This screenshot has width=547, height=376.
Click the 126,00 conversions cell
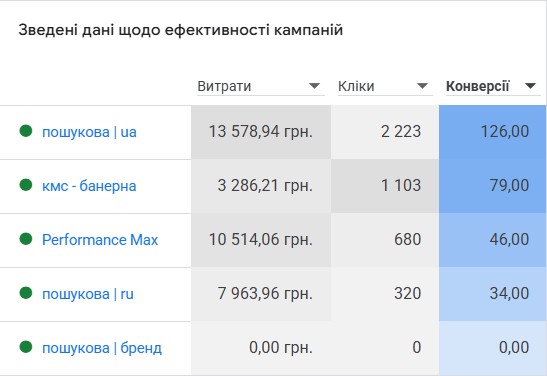click(492, 132)
